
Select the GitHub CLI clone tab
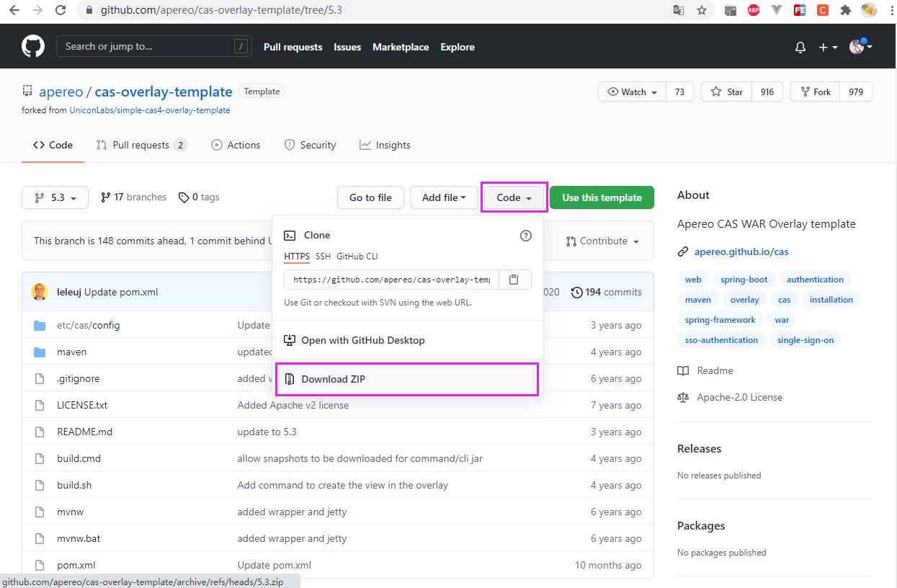[357, 257]
